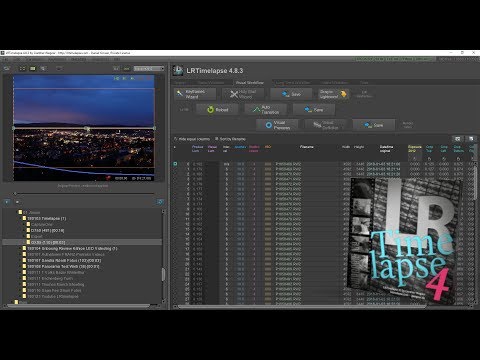Click the fullscreen preview icon

pos(22,68)
